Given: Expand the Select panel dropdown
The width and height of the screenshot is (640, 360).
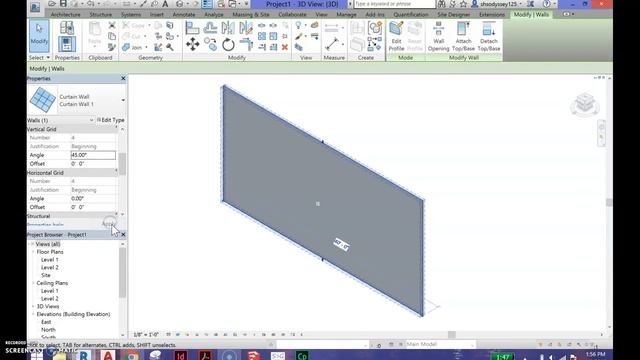Looking at the screenshot, I should (x=39, y=58).
